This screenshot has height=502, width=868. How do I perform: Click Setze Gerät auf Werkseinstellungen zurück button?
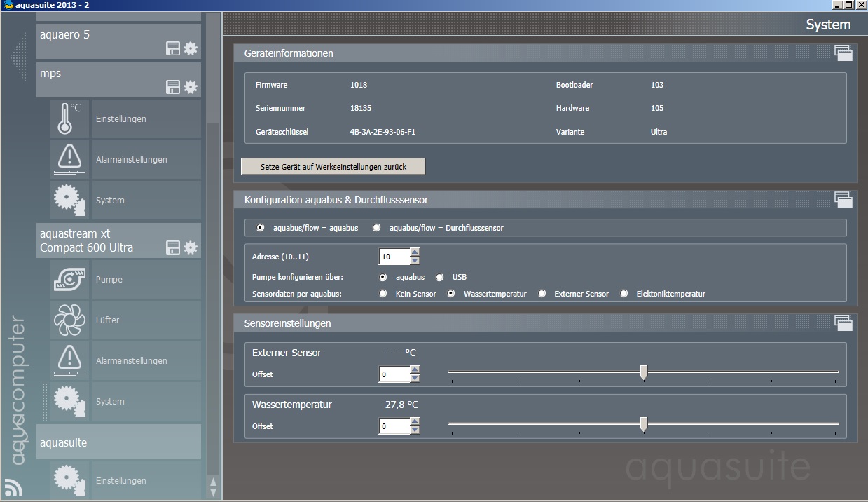coord(333,167)
